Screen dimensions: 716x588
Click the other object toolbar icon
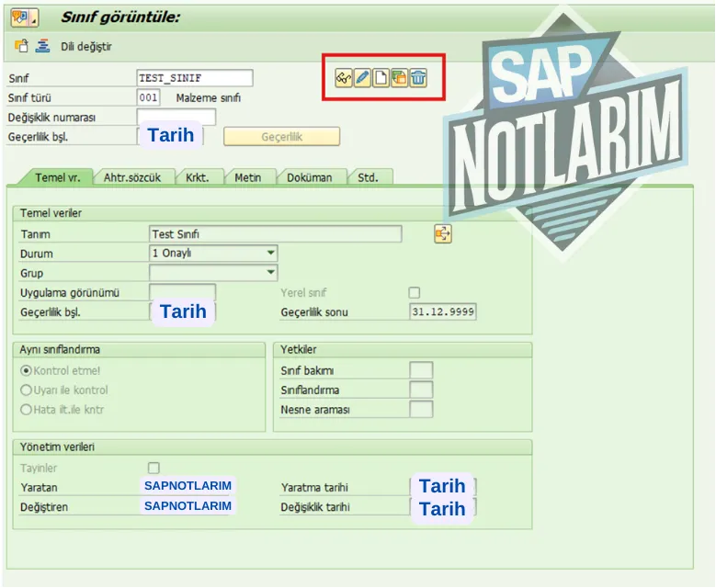(x=21, y=46)
